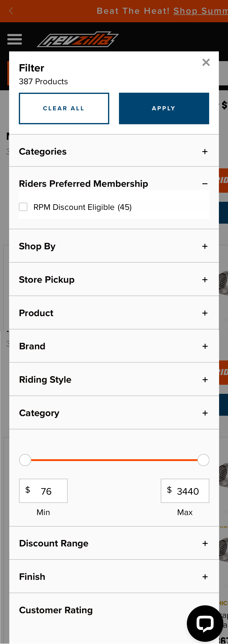Expand the Product section

tap(205, 313)
